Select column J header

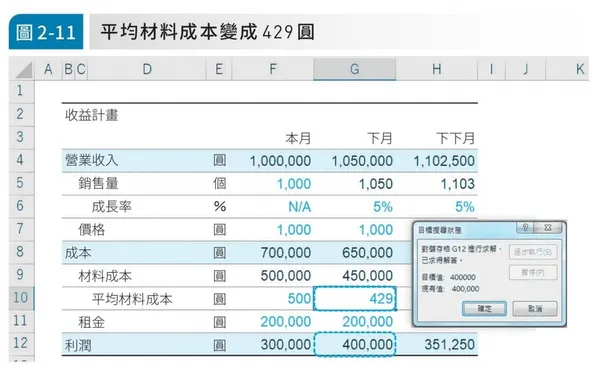tap(525, 69)
